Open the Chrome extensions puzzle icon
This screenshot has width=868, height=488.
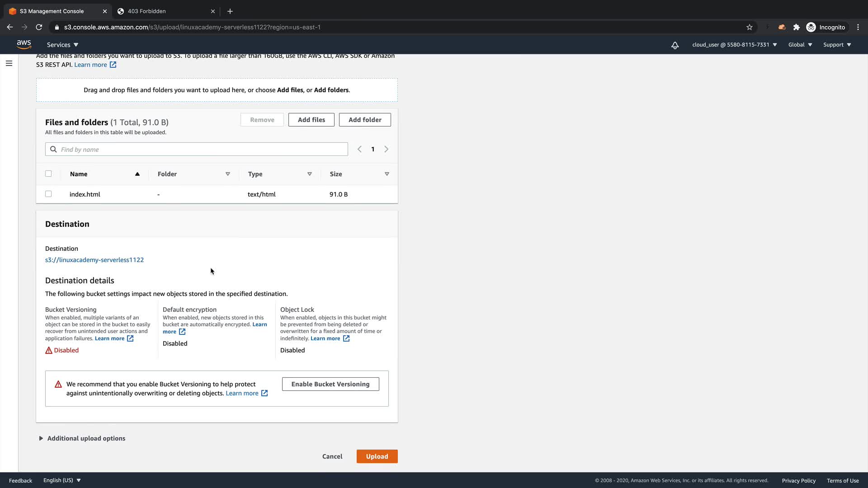click(796, 27)
